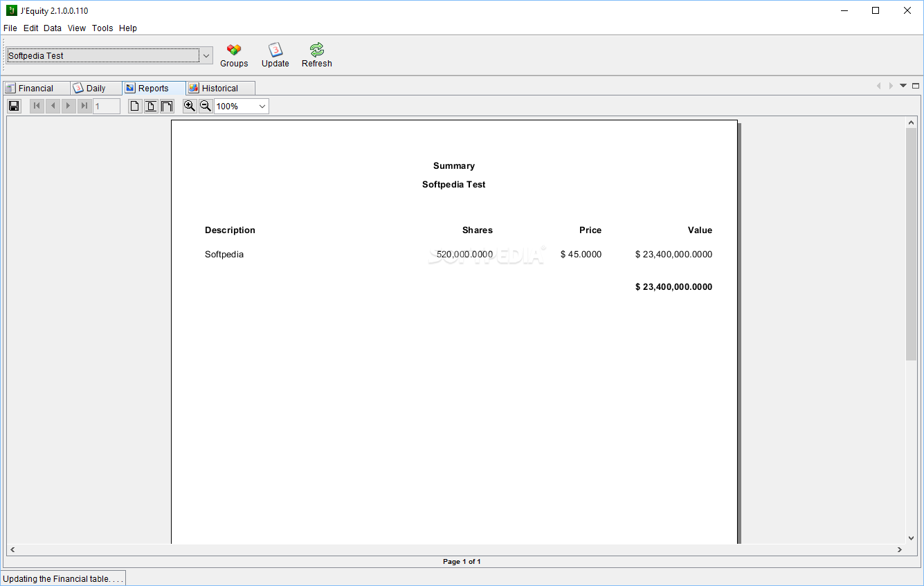
Task: Click the Shares column header
Action: tap(478, 230)
